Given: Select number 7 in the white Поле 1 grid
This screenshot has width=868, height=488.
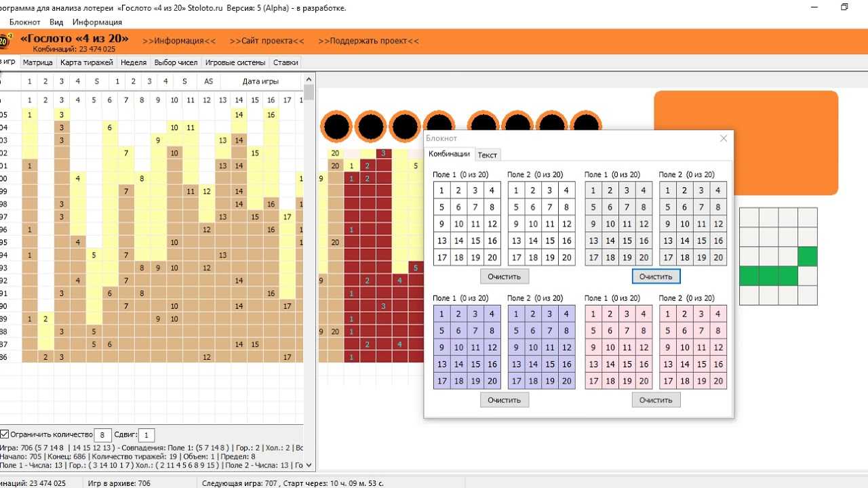Looking at the screenshot, I should pyautogui.click(x=475, y=207).
